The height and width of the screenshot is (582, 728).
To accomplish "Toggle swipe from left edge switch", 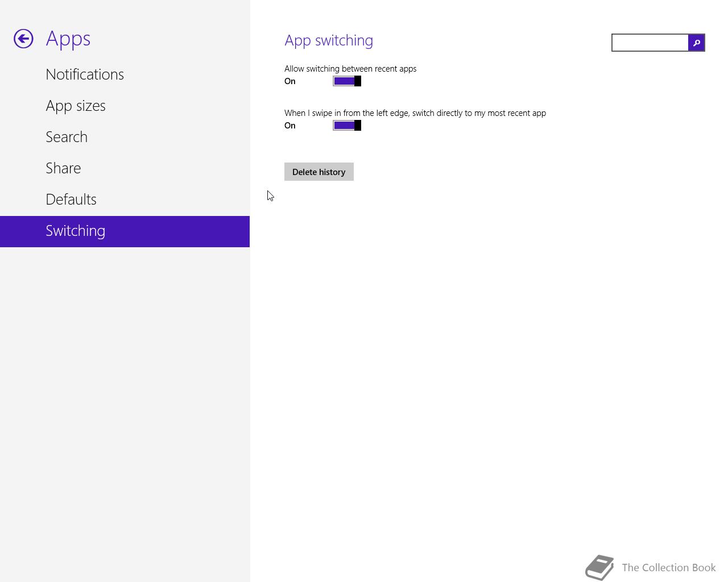I will coord(347,126).
